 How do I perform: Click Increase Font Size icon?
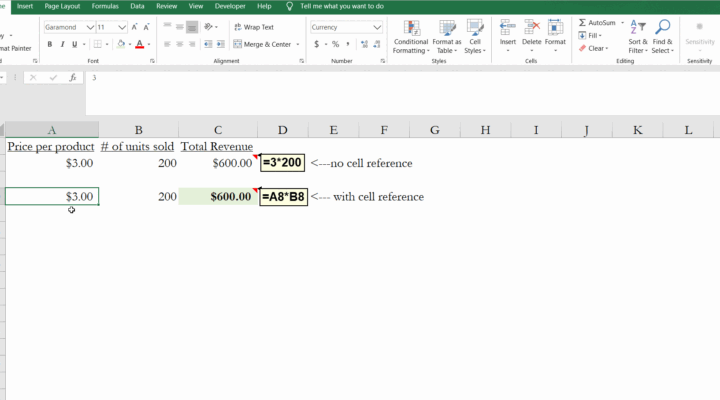pos(134,27)
